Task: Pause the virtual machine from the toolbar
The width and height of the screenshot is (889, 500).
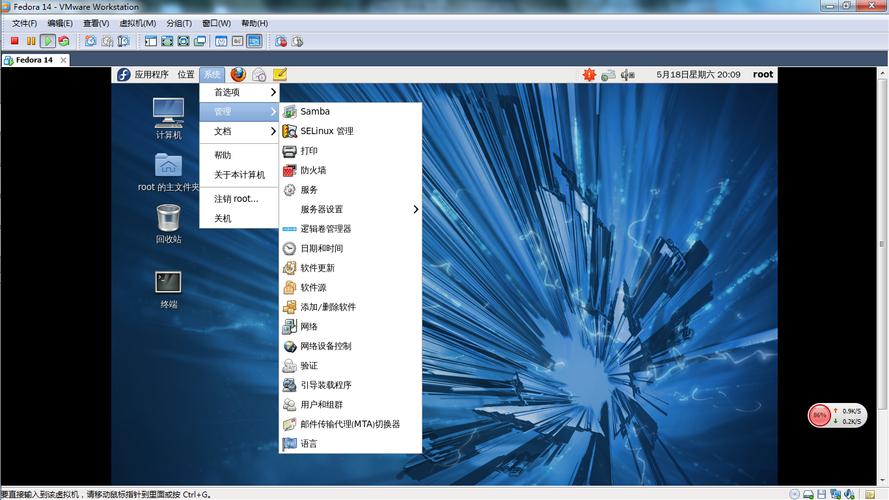Action: (x=31, y=41)
